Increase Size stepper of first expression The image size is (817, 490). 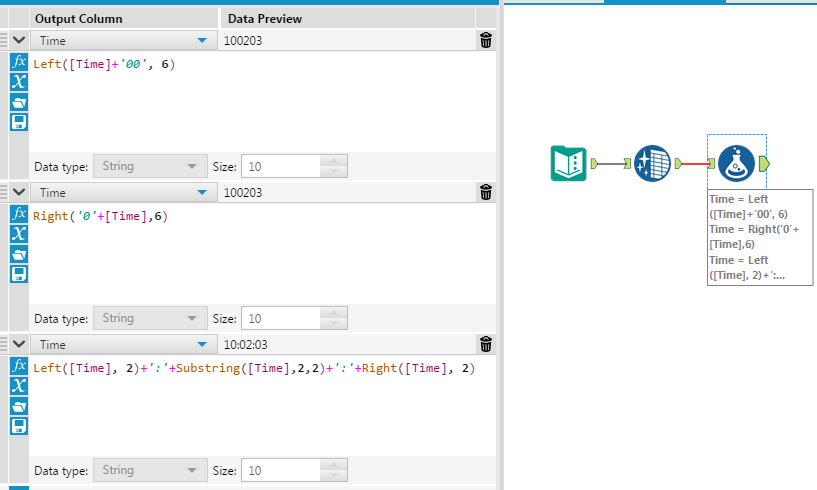[x=333, y=161]
